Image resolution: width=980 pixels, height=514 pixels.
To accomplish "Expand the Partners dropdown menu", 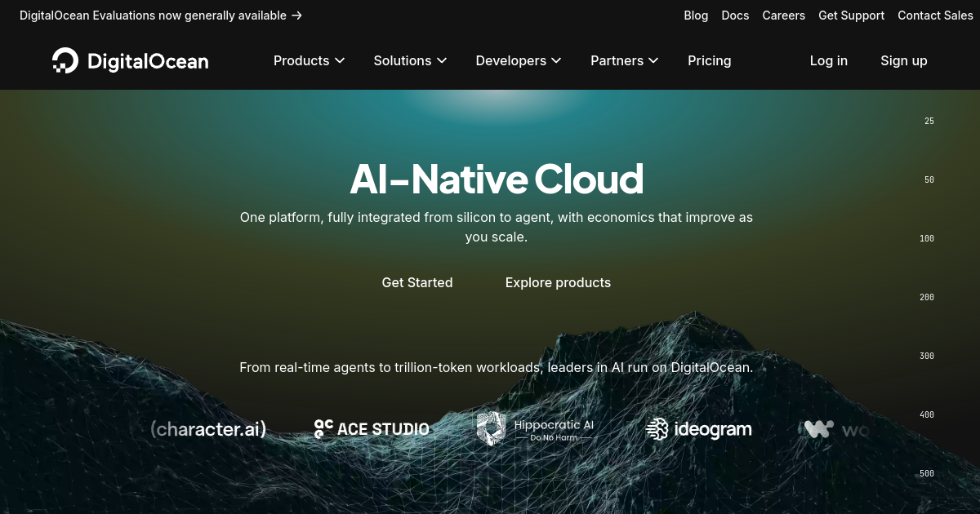I will pyautogui.click(x=625, y=60).
